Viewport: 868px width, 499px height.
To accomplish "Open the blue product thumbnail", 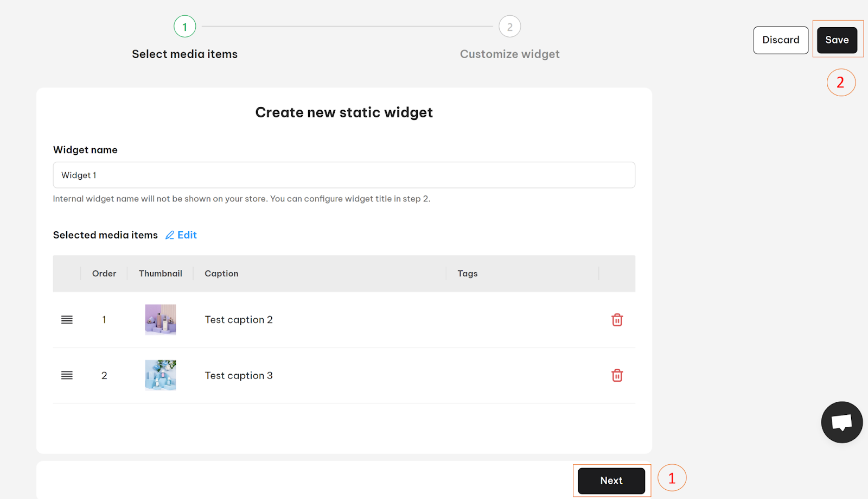I will click(x=161, y=375).
